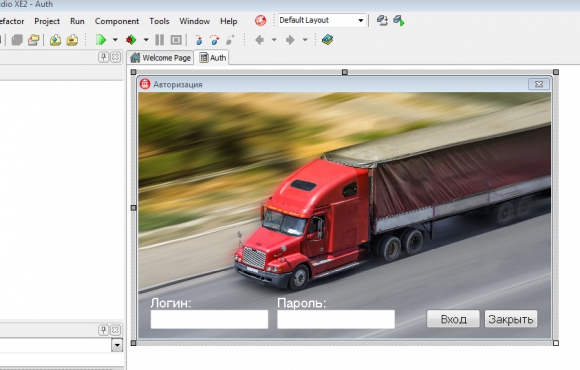
Task: Switch to the Welcome Page tab
Action: pos(161,58)
